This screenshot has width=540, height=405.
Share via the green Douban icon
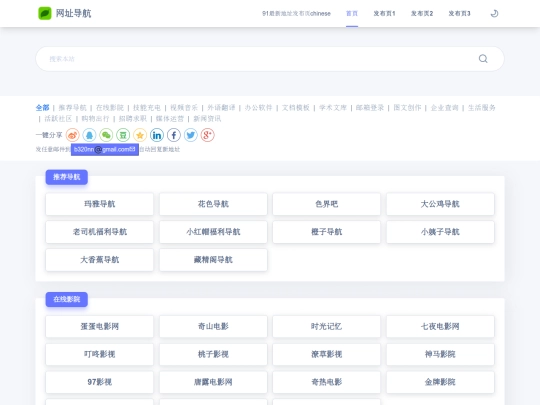click(x=123, y=135)
